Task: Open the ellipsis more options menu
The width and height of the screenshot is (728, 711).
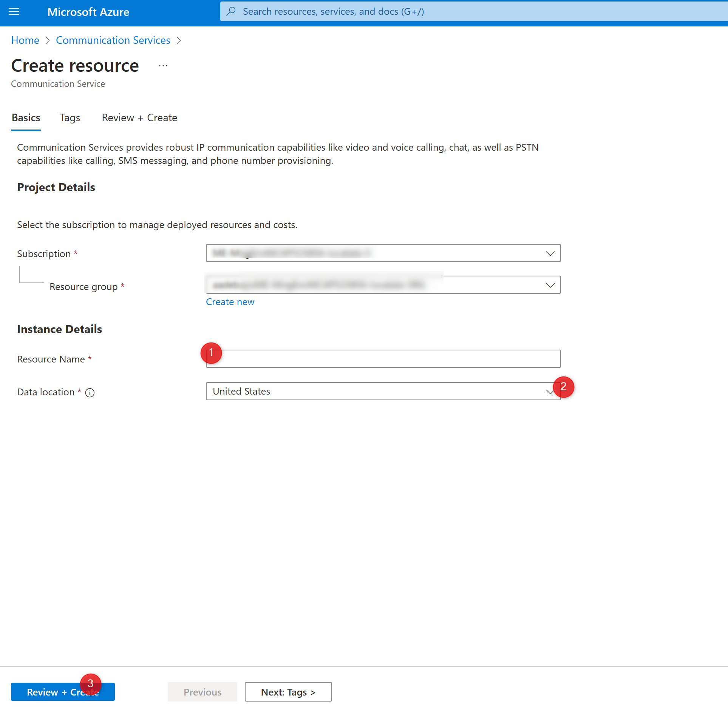Action: tap(163, 66)
